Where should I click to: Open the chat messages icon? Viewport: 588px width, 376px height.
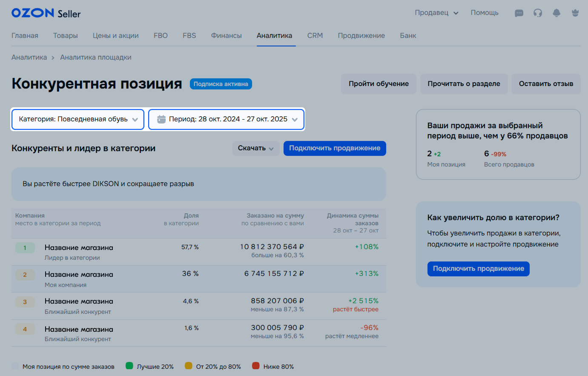[519, 13]
